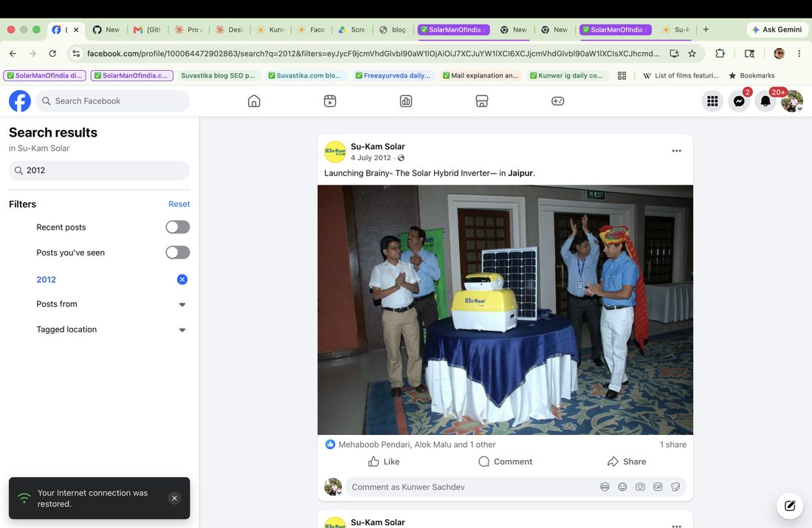The height and width of the screenshot is (528, 812).
Task: Open the Reels video icon
Action: [330, 101]
